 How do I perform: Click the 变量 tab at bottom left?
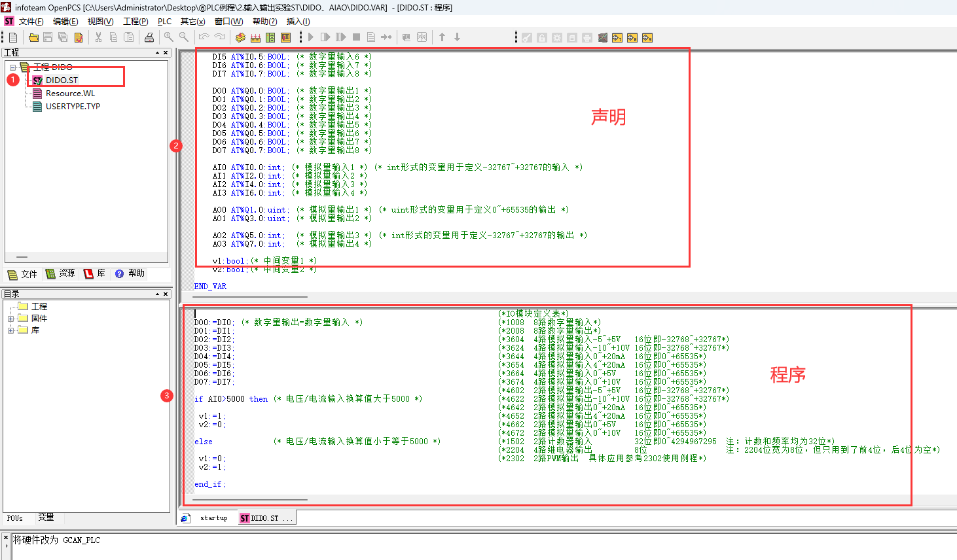(46, 517)
